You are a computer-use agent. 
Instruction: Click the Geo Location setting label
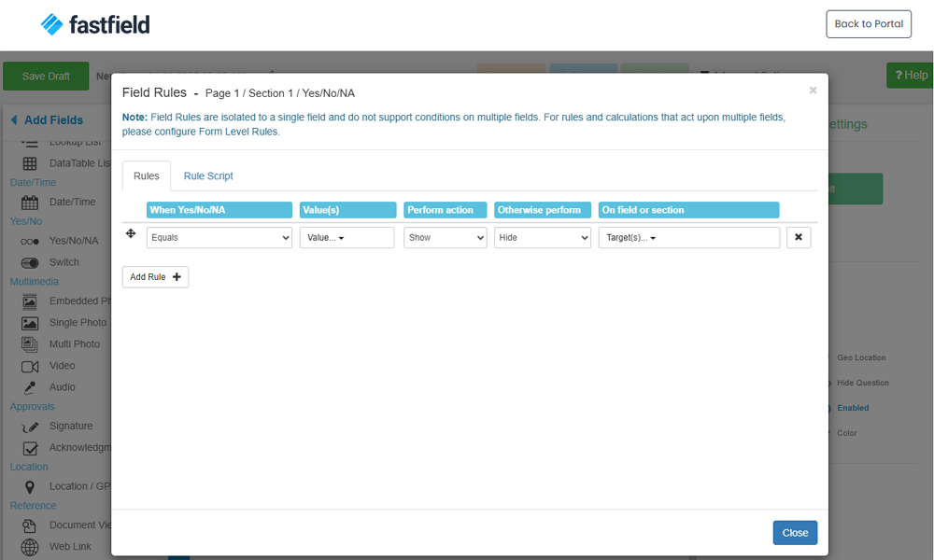tap(861, 357)
